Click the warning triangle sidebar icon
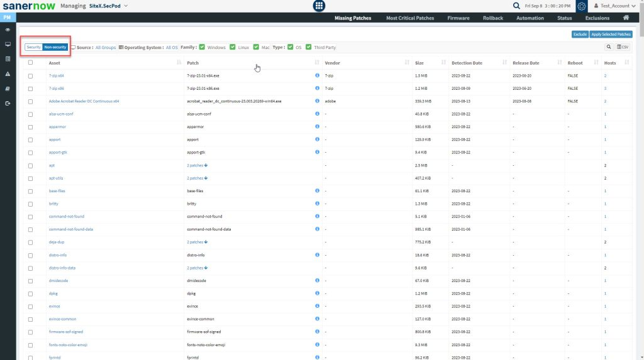 click(8, 74)
